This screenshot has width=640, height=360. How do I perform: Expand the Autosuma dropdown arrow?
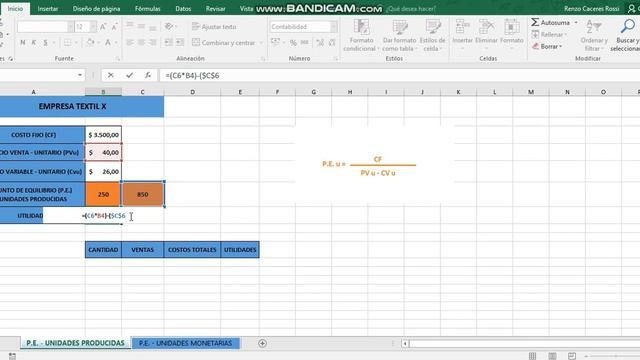576,22
